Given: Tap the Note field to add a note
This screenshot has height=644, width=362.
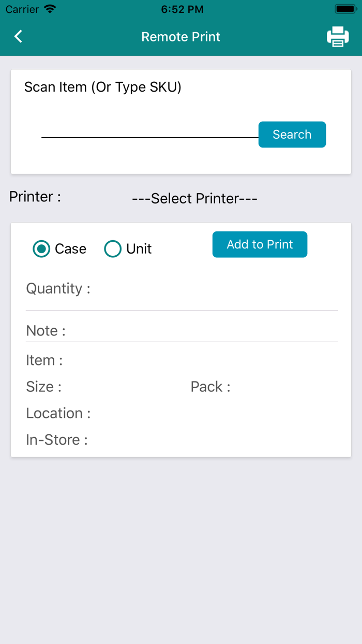Looking at the screenshot, I should coord(181,335).
